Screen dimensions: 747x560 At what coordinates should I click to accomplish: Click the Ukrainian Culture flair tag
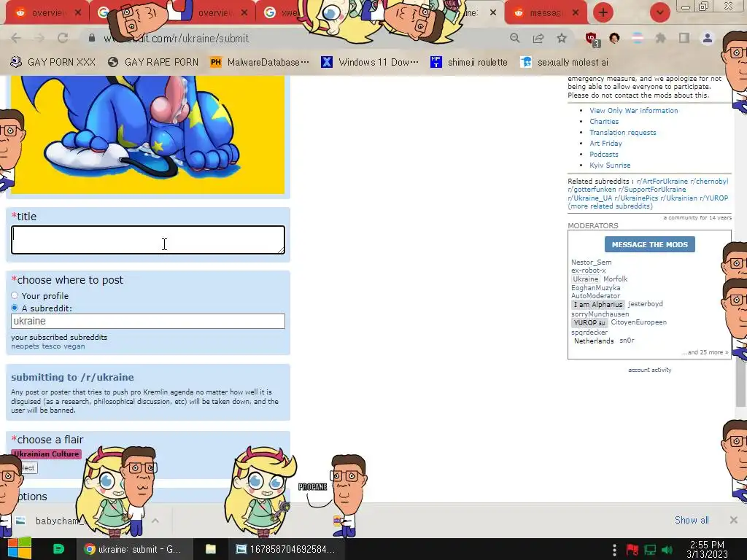tap(47, 454)
